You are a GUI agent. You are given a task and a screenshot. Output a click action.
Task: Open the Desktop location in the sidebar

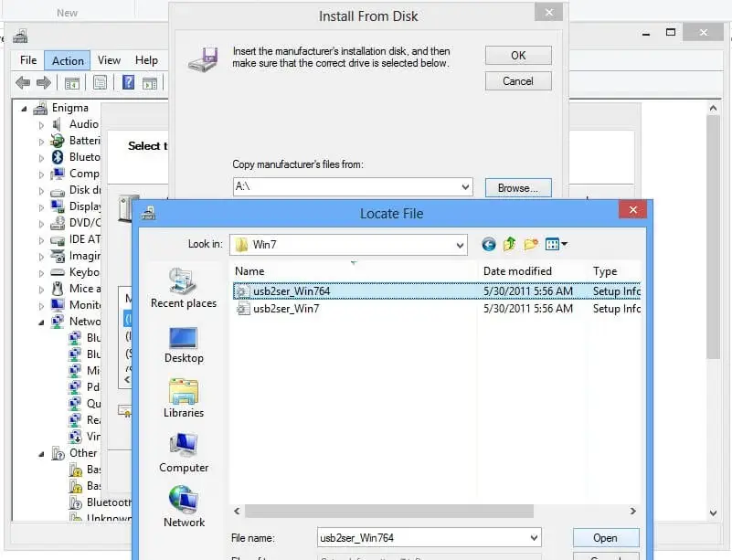click(x=183, y=344)
